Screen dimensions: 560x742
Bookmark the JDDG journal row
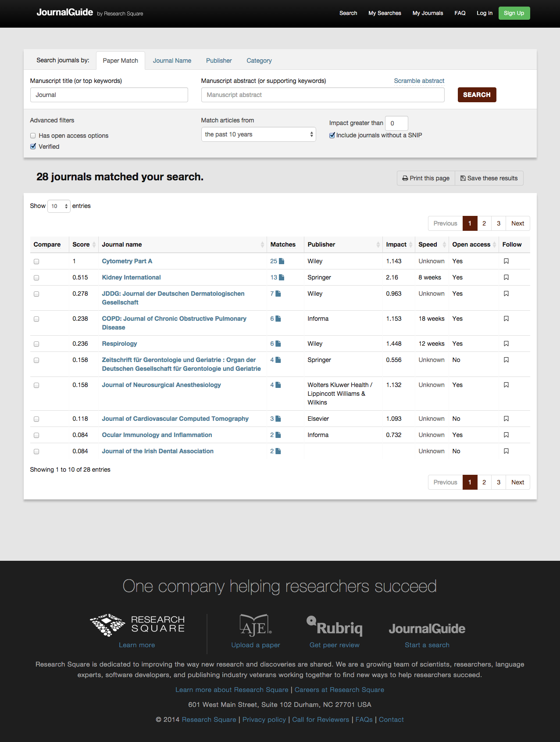click(x=506, y=294)
